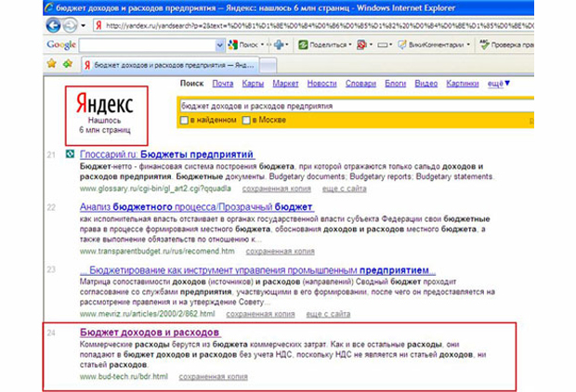Click the www.mevriz.ru green URL
This screenshot has width=576, height=392.
tap(148, 314)
